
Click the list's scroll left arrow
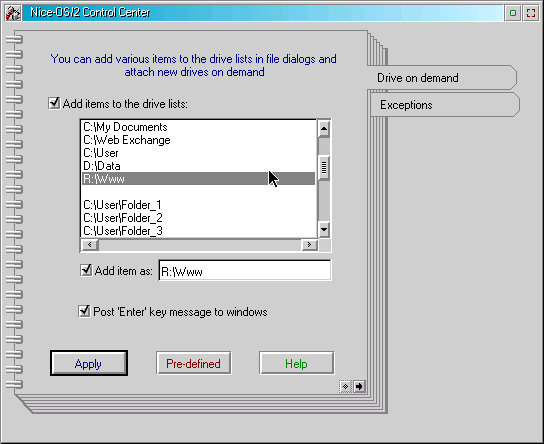[x=90, y=245]
